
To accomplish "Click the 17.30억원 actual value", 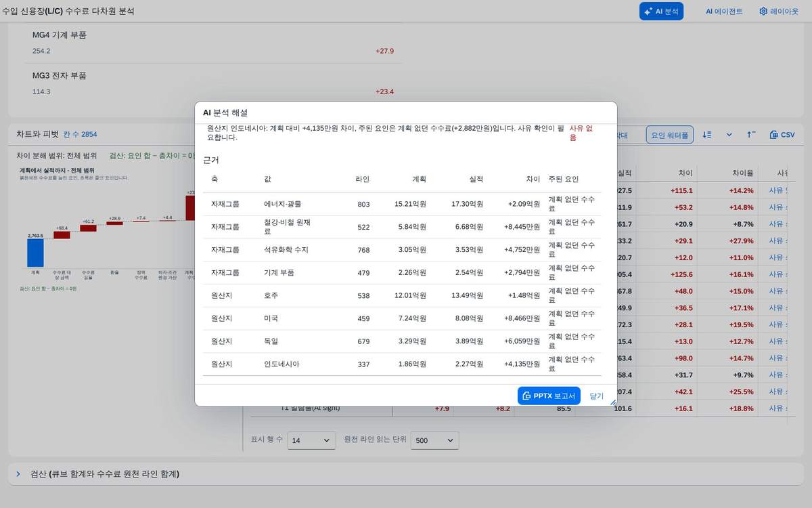I will [x=467, y=204].
